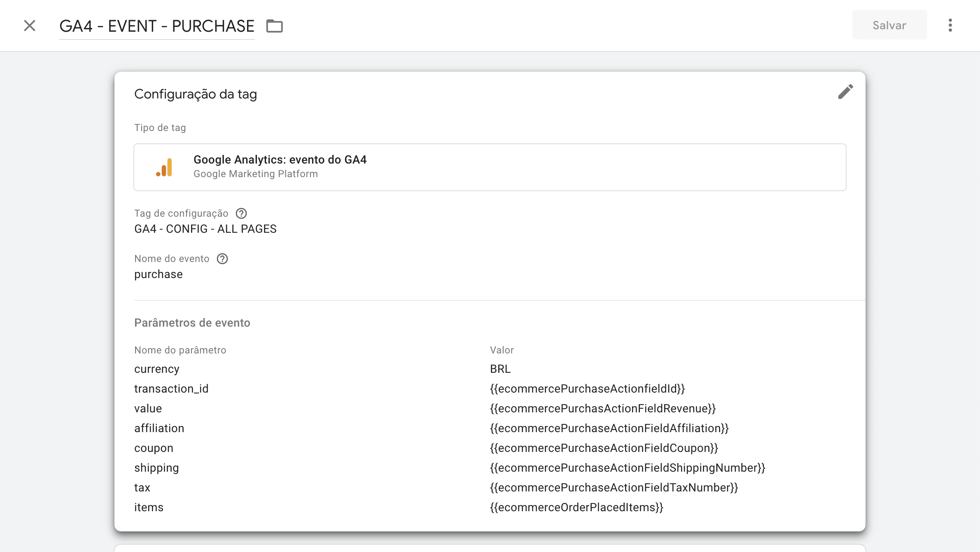Select the Google Analytics: evento do GA4 tag type

pos(280,160)
